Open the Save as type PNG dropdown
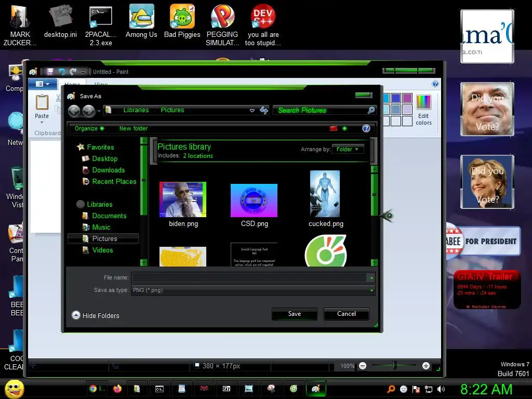Image resolution: width=532 pixels, height=399 pixels. (253, 290)
